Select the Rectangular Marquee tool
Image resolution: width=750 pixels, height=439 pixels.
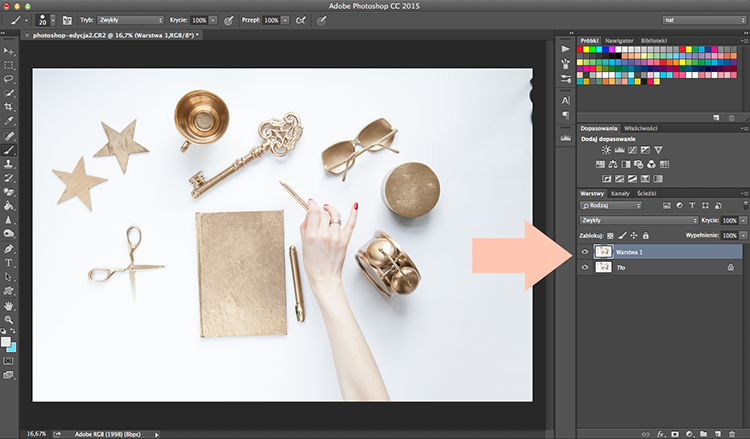[9, 65]
